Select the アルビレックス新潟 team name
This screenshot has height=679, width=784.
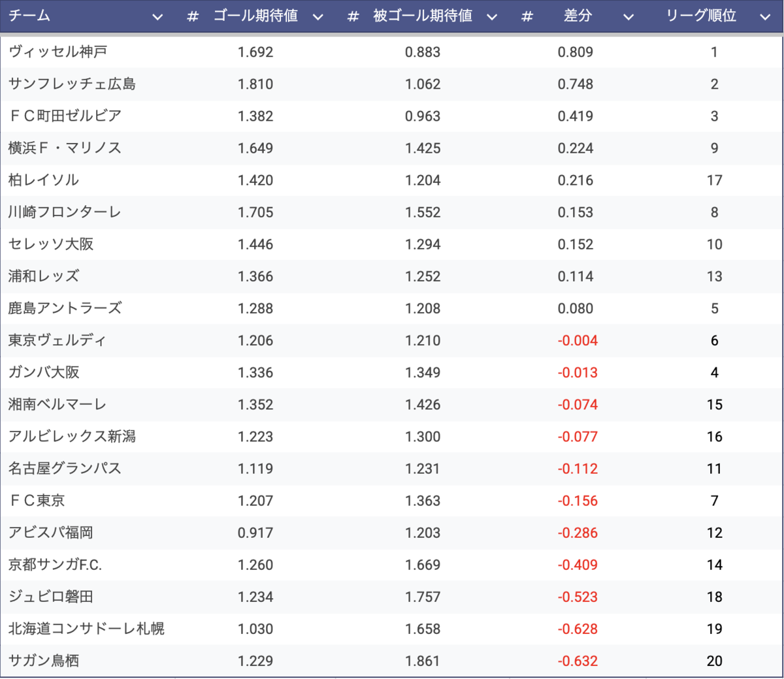point(72,435)
